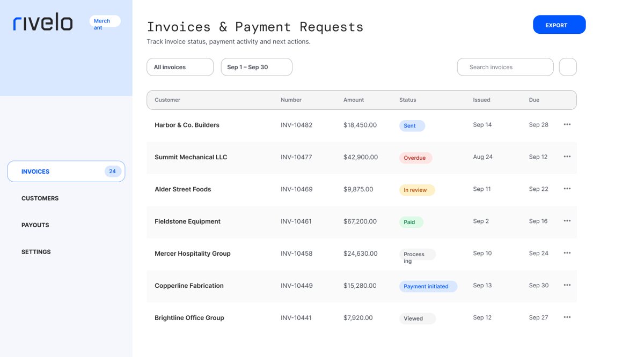Open row actions for Harbor & Co. Builders
The height and width of the screenshot is (357, 644).
[567, 124]
